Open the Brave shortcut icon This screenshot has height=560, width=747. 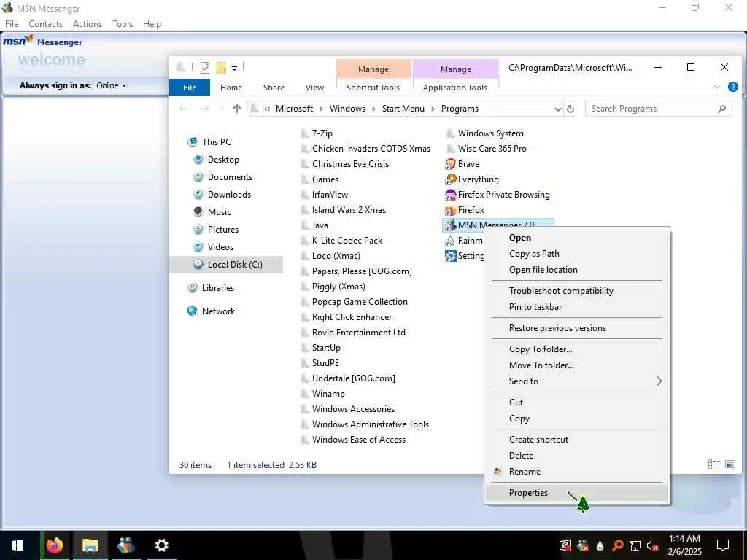pos(449,164)
